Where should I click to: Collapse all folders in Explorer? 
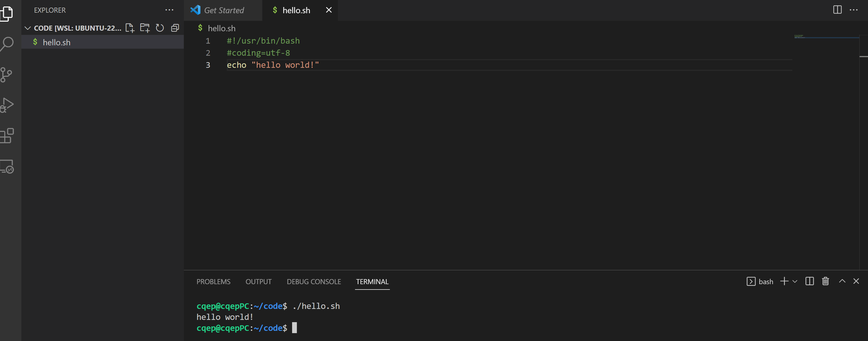point(175,28)
